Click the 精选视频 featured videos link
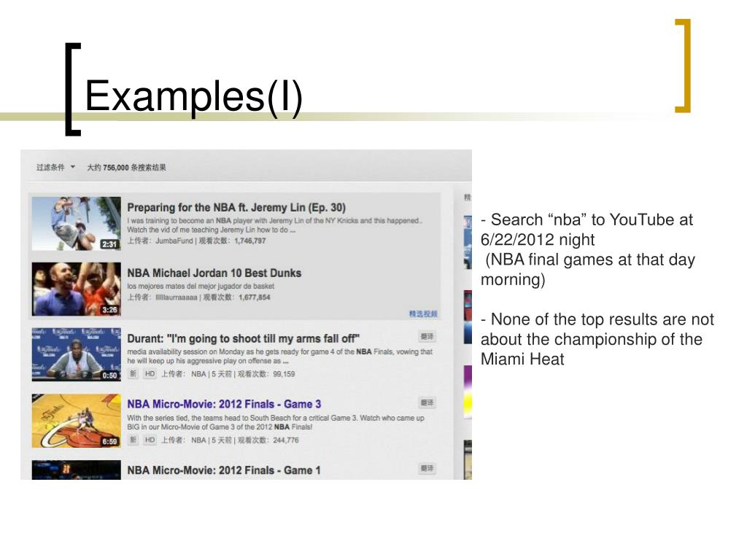Viewport: 747px width, 560px height. tap(423, 314)
